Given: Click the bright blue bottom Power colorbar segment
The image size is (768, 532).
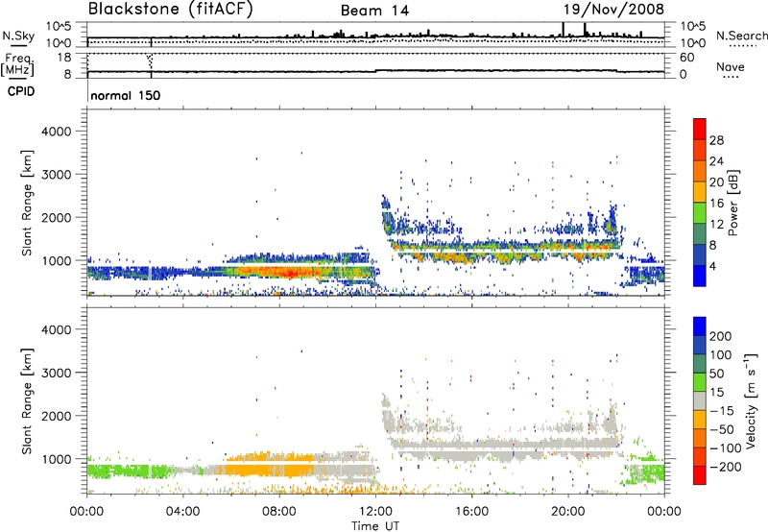Looking at the screenshot, I should tap(700, 277).
